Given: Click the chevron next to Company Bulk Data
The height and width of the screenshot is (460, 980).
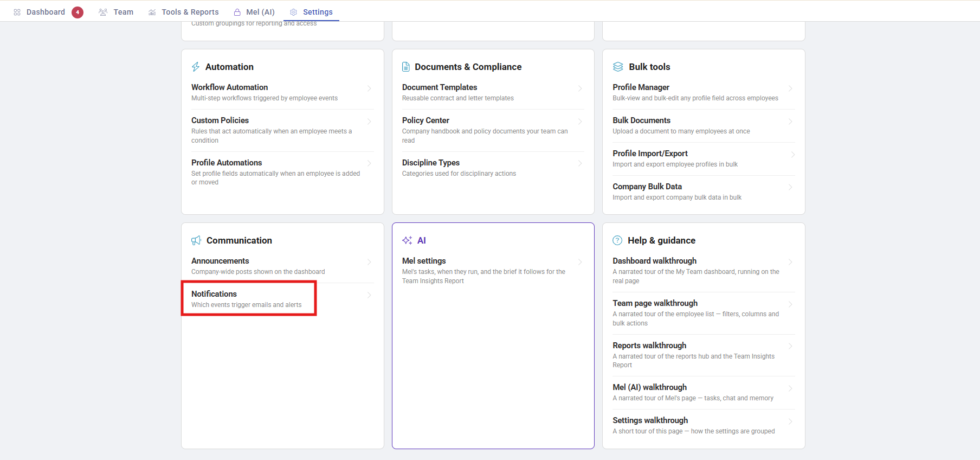Looking at the screenshot, I should tap(790, 187).
